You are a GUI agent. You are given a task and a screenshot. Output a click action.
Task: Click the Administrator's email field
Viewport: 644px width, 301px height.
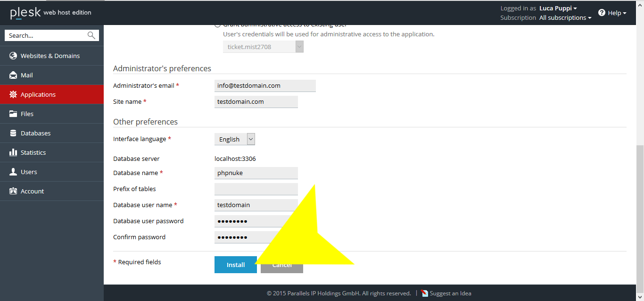(265, 86)
